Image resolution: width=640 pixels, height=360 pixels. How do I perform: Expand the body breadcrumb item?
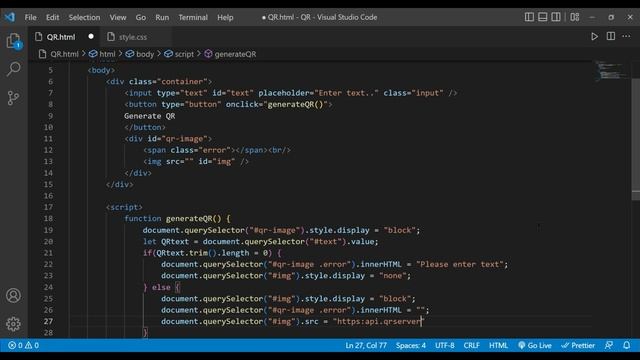click(x=140, y=54)
